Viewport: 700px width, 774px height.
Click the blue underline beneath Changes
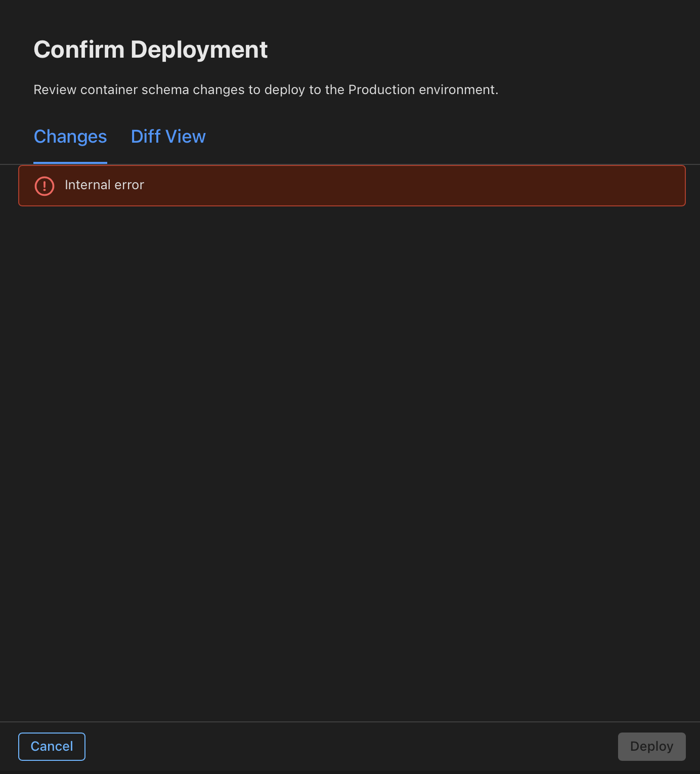[70, 163]
